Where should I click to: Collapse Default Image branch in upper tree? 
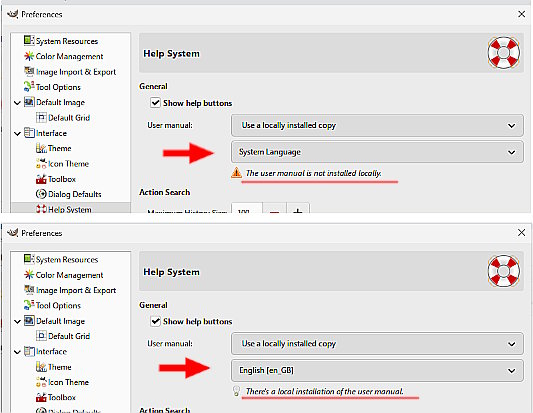pyautogui.click(x=17, y=103)
